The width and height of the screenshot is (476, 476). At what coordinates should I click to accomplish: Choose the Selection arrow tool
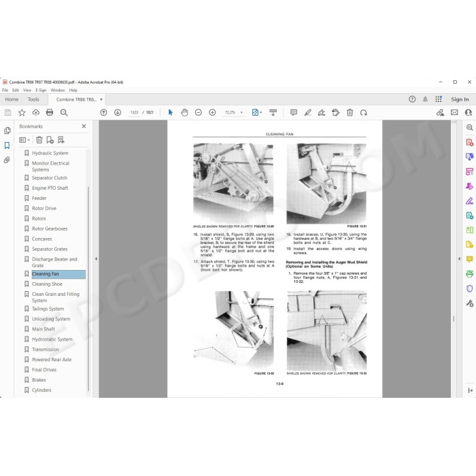tap(170, 113)
